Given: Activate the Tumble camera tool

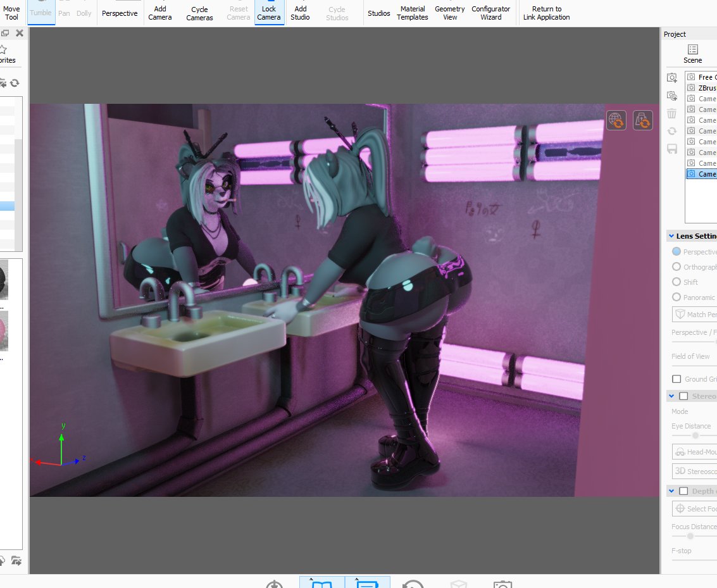Looking at the screenshot, I should pyautogui.click(x=41, y=12).
